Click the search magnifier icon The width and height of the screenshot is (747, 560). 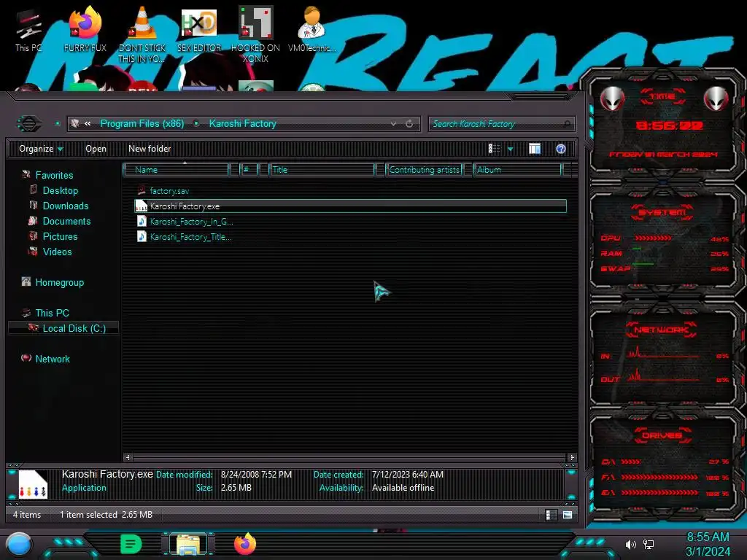click(x=567, y=124)
